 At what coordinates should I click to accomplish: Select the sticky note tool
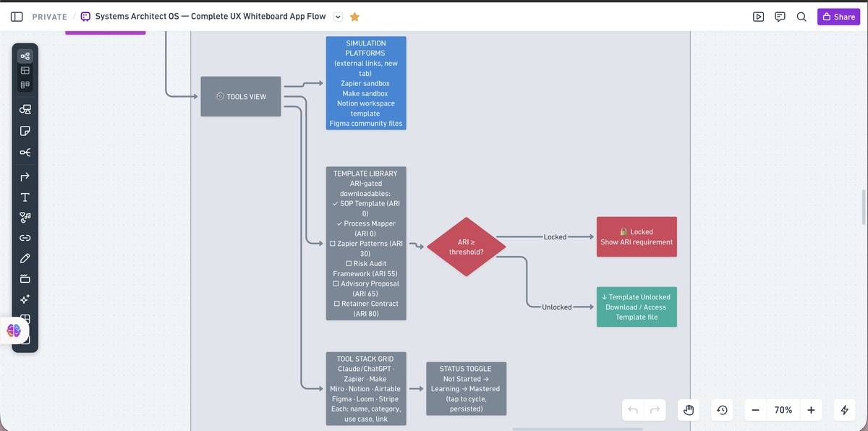(25, 131)
